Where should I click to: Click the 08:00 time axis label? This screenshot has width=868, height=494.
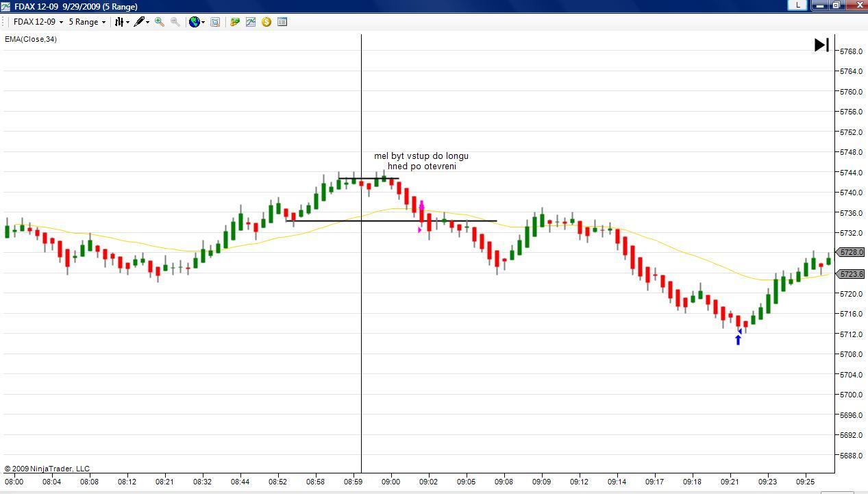point(14,482)
